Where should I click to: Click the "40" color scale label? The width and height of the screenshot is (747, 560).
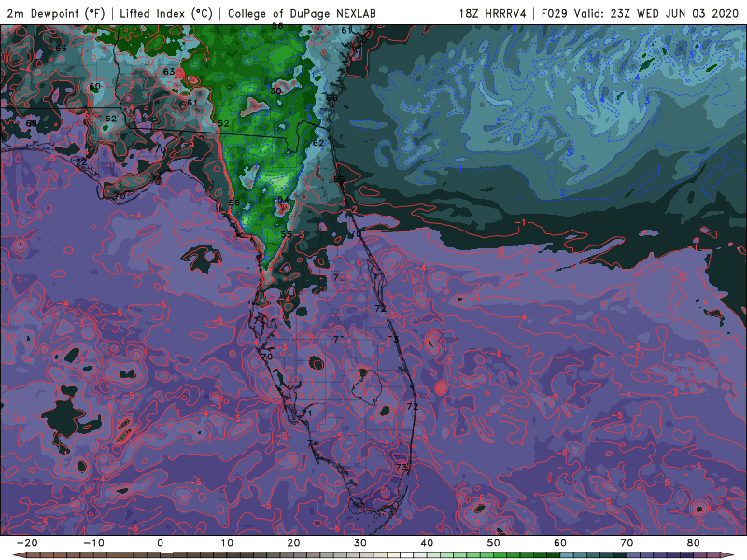point(427,543)
